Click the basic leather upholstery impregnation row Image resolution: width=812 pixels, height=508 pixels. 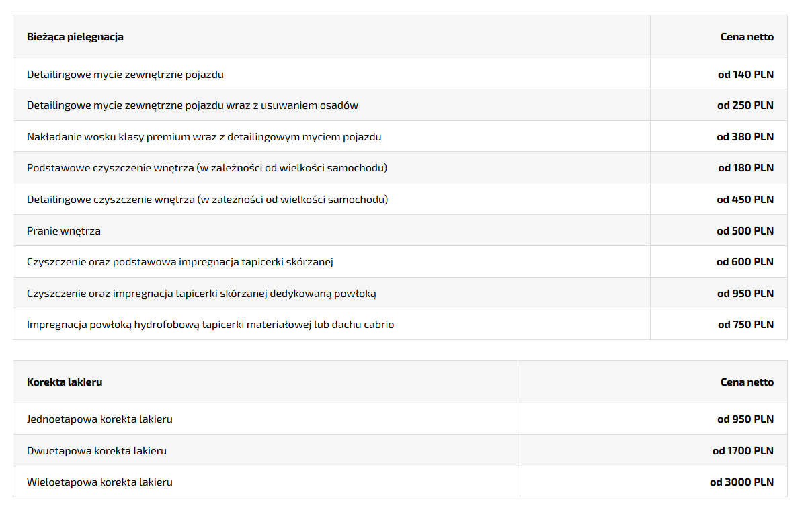179,262
